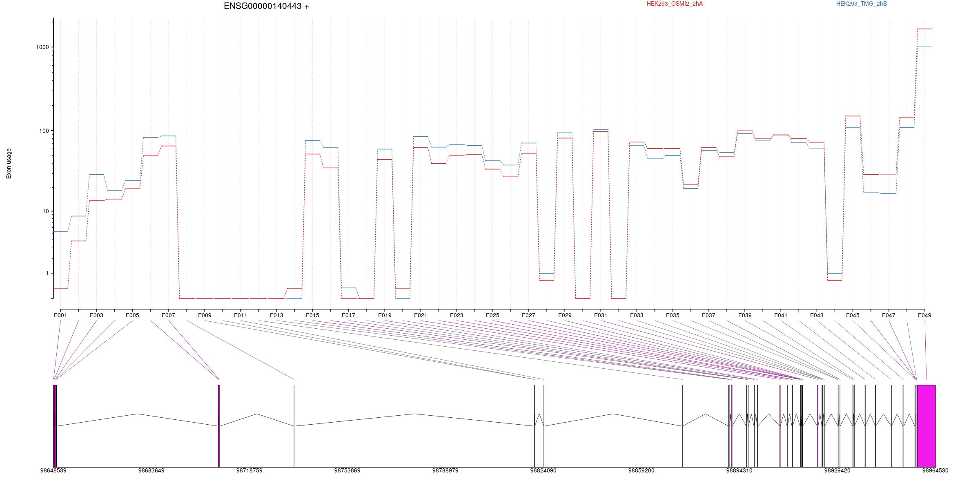Image resolution: width=980 pixels, height=490 pixels.
Task: Click the 10 y-axis tick label
Action: [x=46, y=211]
